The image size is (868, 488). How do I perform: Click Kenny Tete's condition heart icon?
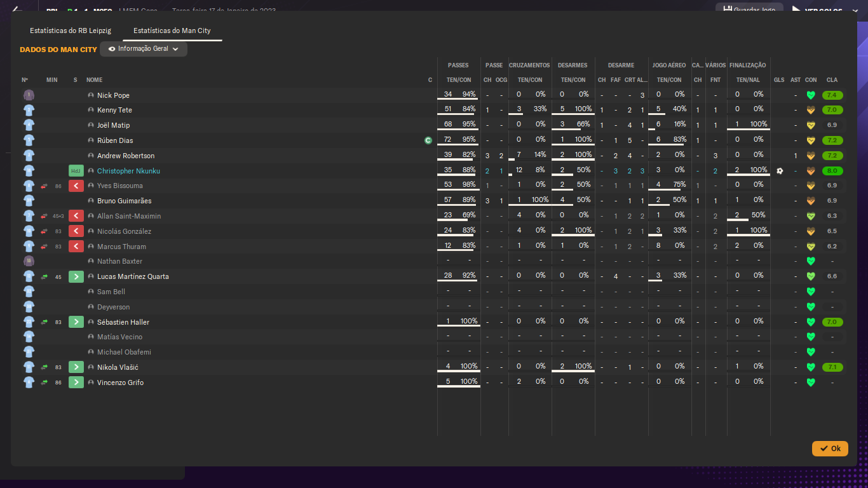click(811, 110)
